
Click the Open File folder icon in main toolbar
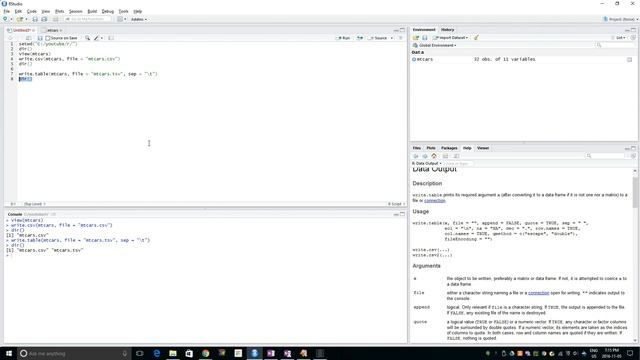[x=19, y=19]
